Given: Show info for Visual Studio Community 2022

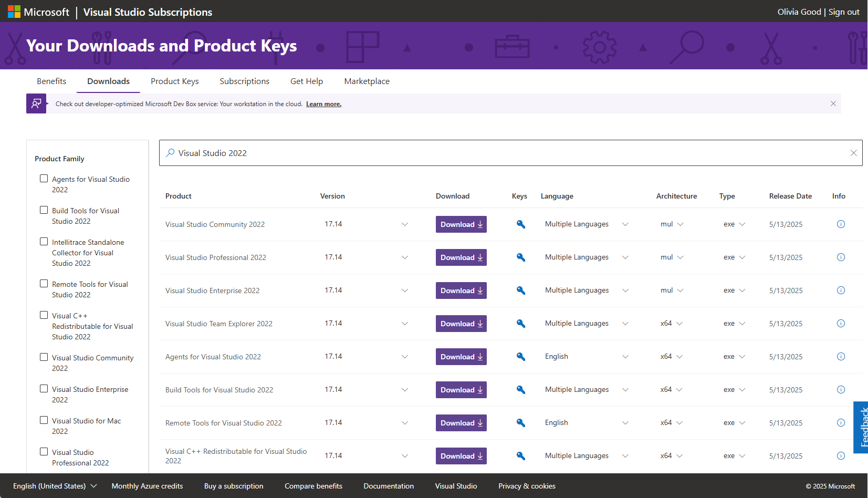Looking at the screenshot, I should 841,224.
